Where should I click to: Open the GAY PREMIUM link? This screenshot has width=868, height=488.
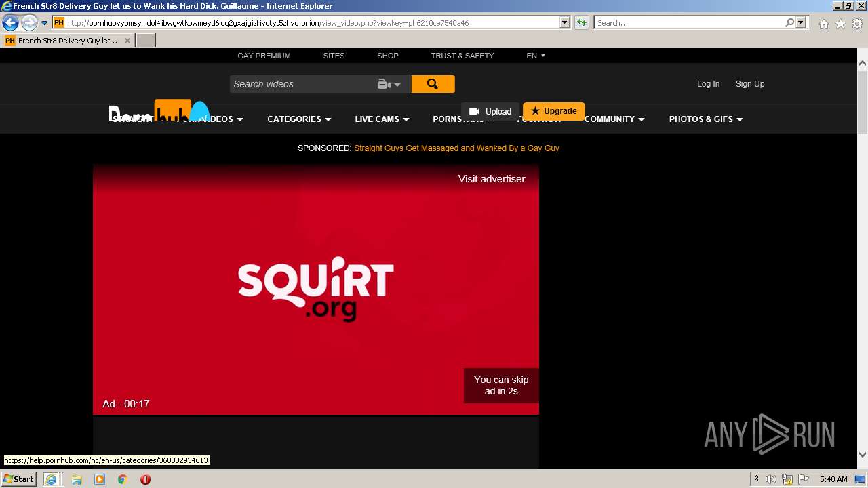click(264, 56)
